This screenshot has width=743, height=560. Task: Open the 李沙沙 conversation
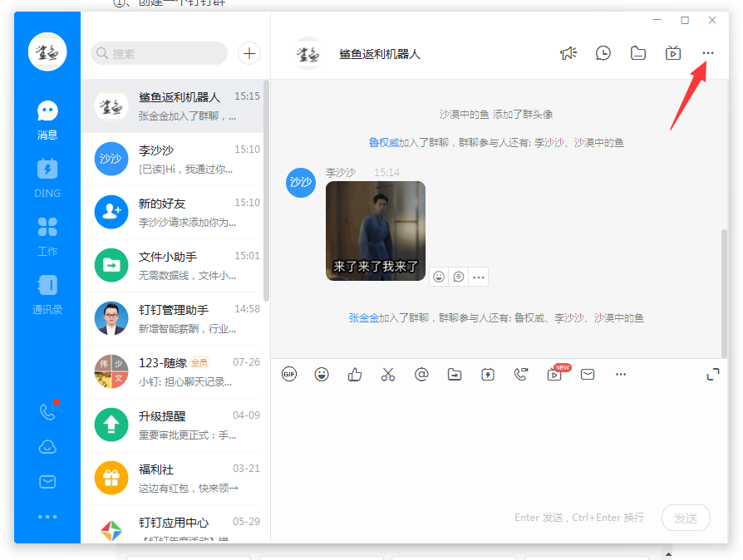[x=172, y=160]
